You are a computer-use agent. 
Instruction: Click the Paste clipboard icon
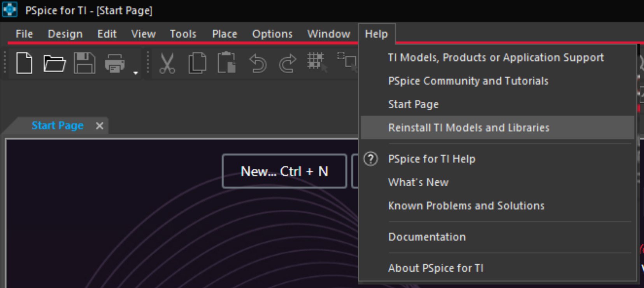tap(227, 63)
